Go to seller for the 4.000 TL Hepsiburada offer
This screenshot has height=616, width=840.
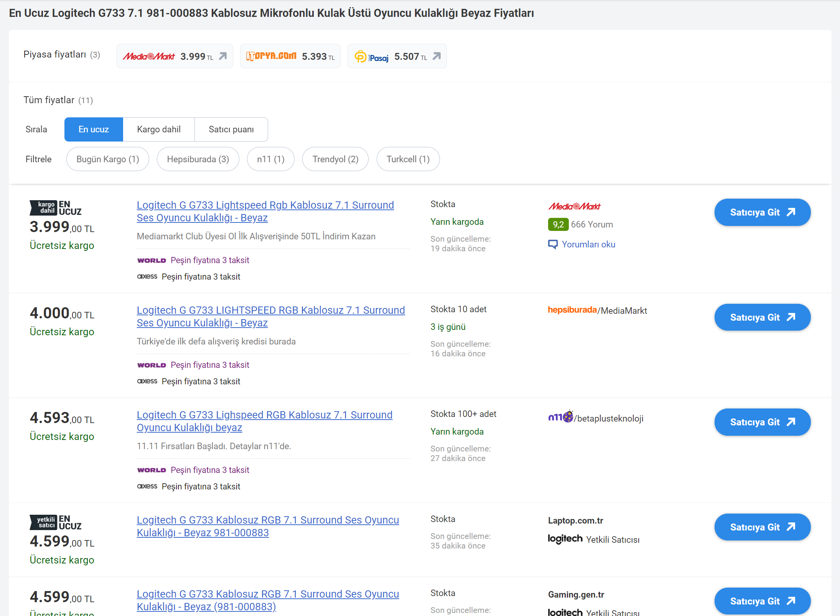tap(763, 317)
